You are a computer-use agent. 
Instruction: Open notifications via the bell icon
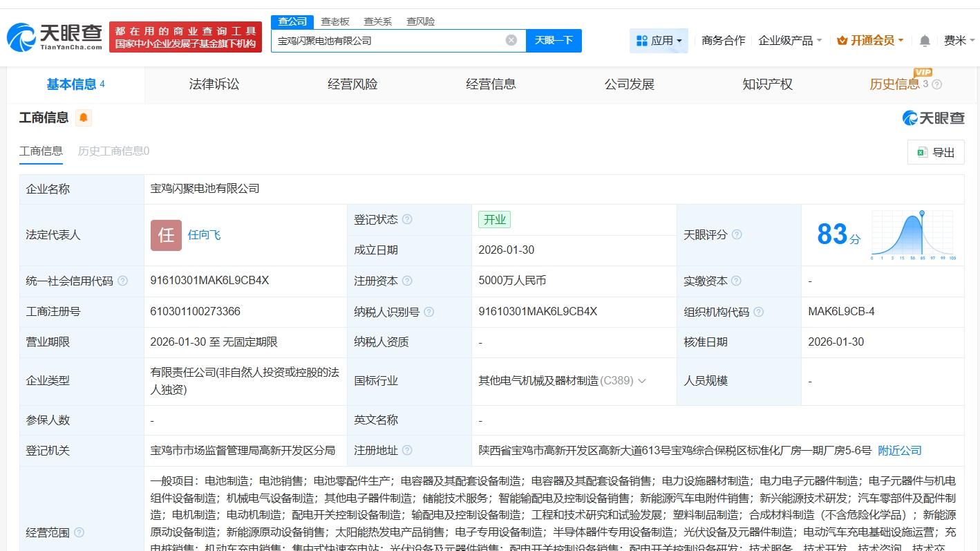[924, 41]
